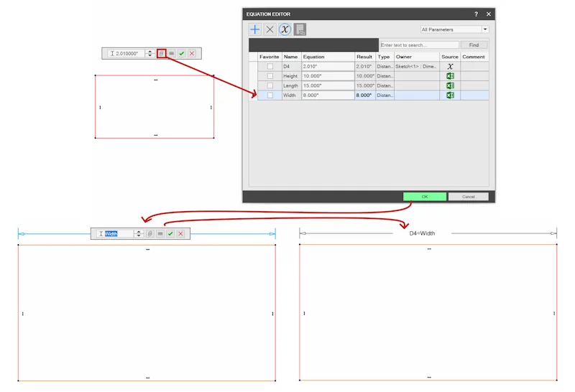
Task: Click the circled variable X icon
Action: [285, 29]
